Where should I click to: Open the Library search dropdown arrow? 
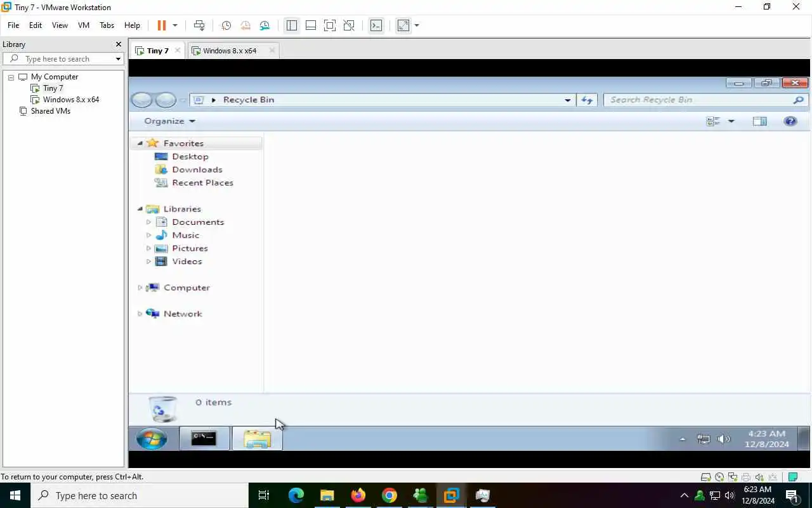(x=118, y=59)
